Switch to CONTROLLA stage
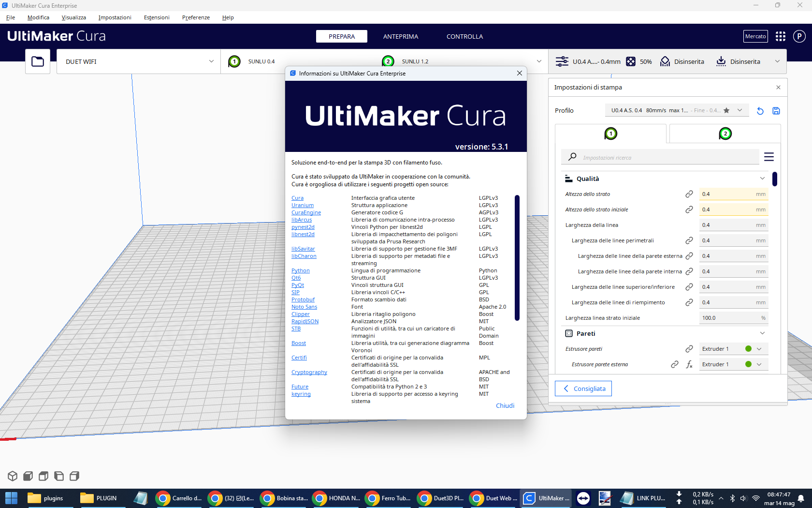This screenshot has height=508, width=812. tap(464, 36)
